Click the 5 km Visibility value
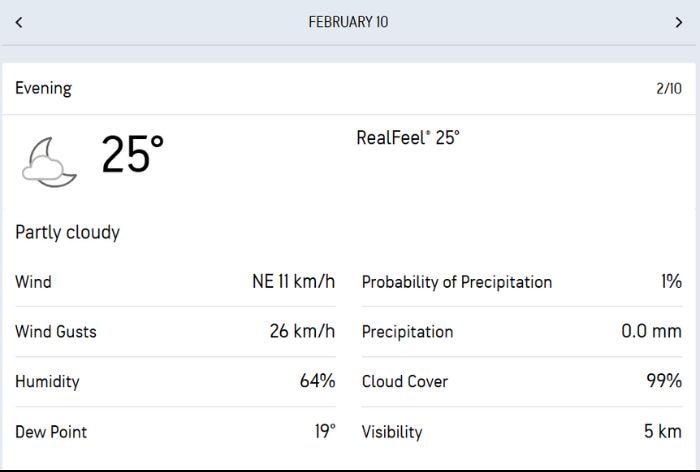The width and height of the screenshot is (700, 472). pos(662,431)
